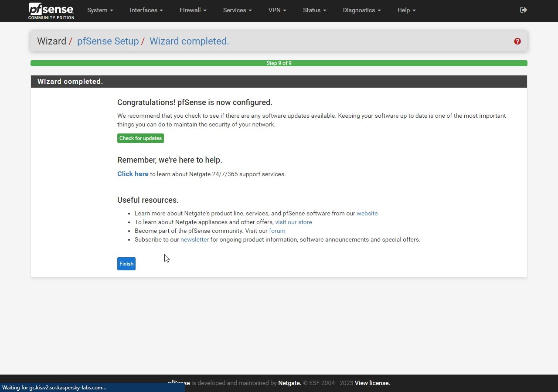
Task: Click the Wizard completed breadcrumb link
Action: [x=189, y=41]
